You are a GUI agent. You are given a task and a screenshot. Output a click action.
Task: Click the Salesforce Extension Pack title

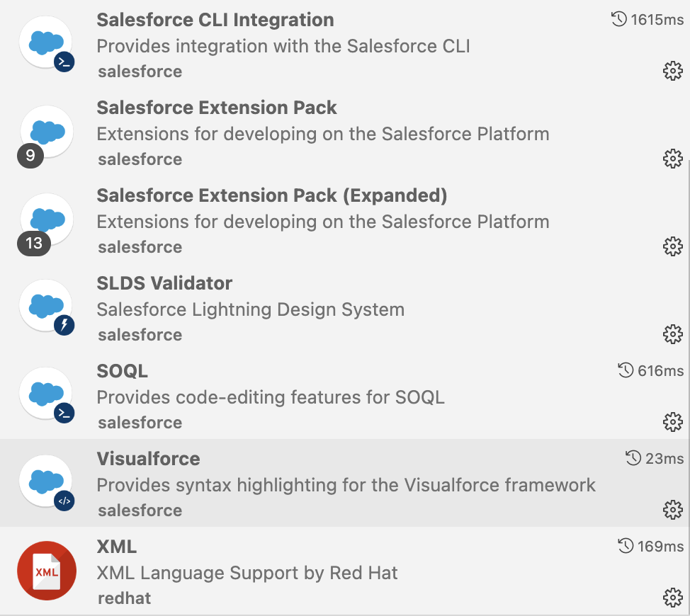tap(216, 108)
